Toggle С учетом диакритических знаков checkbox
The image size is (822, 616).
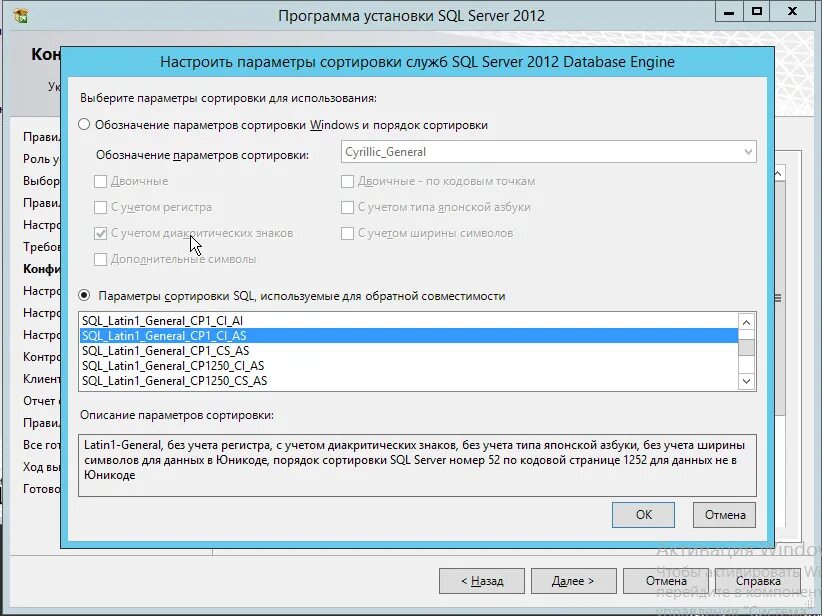(100, 233)
